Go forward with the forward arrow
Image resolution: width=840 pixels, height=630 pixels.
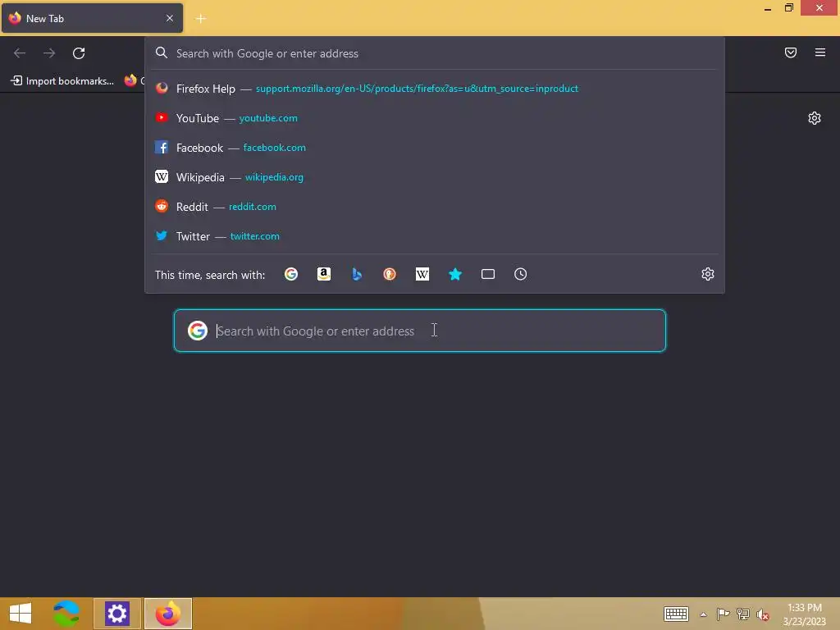tap(49, 53)
